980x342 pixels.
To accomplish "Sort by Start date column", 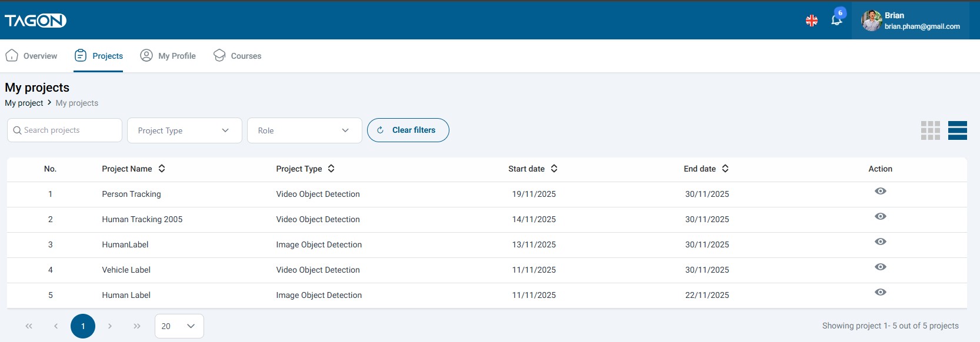I will 554,169.
